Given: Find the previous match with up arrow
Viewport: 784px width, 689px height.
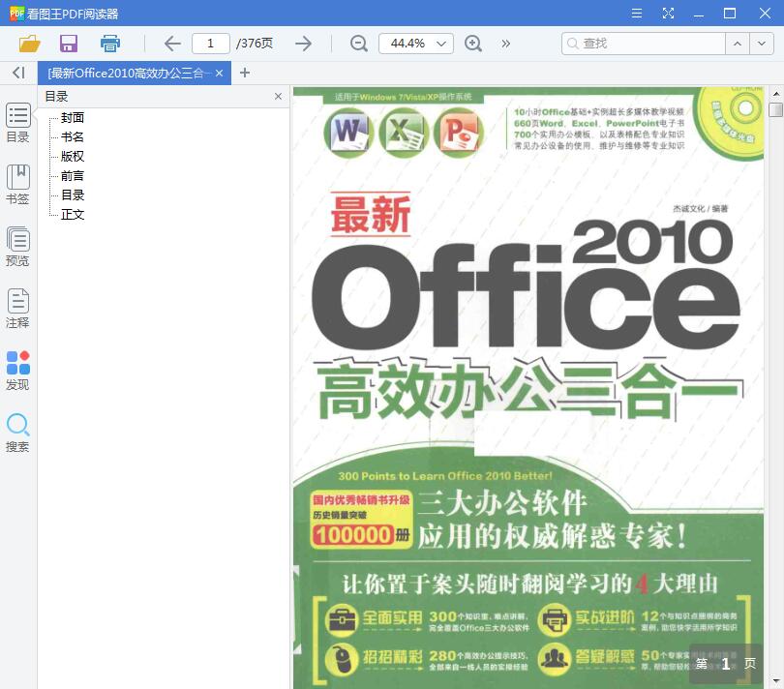Looking at the screenshot, I should point(737,44).
